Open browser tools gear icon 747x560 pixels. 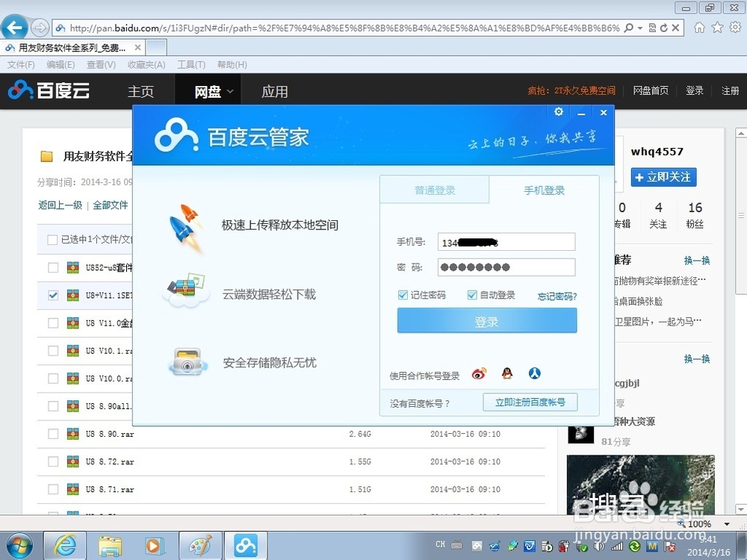[735, 28]
